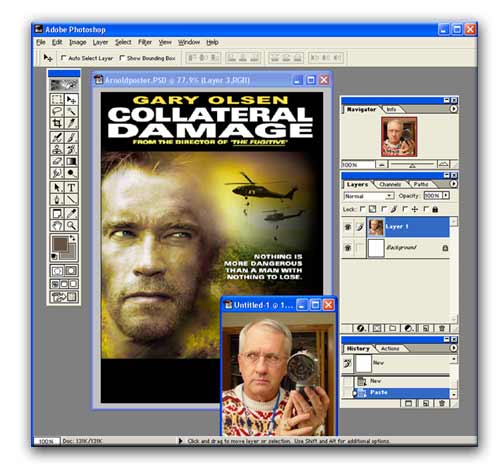Open the Window menu
500x476 pixels.
coord(189,42)
